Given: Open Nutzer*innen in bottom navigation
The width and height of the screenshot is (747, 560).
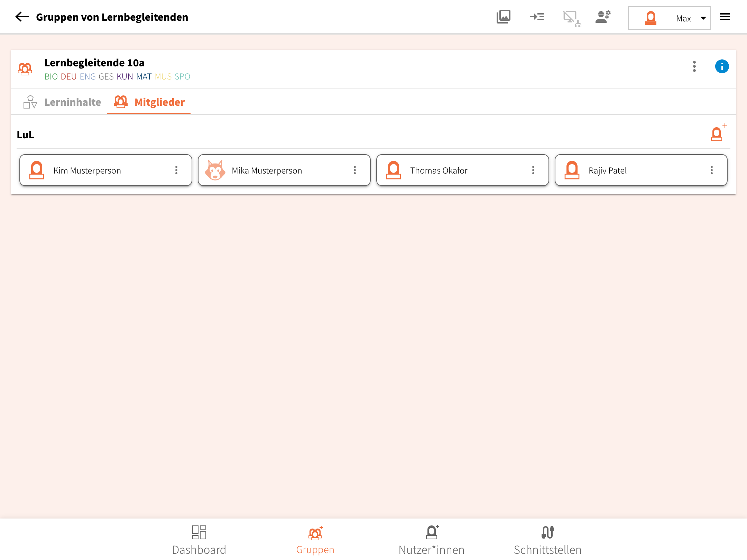Looking at the screenshot, I should pos(431,539).
